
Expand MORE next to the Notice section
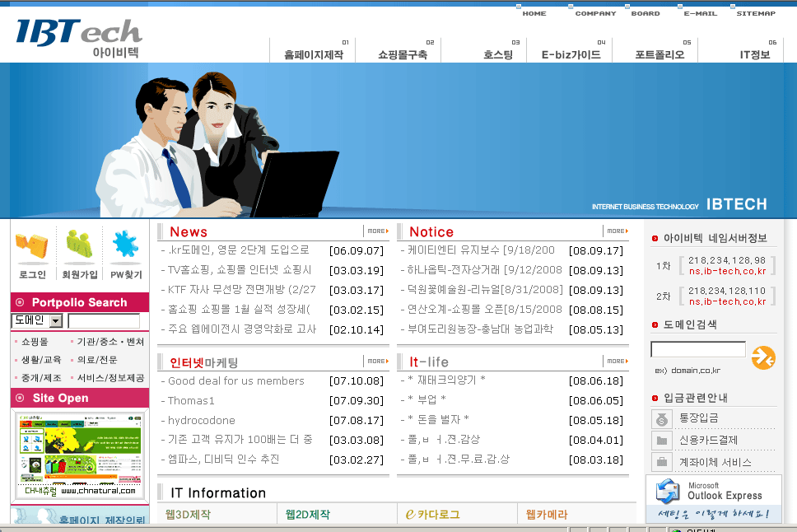pyautogui.click(x=618, y=231)
